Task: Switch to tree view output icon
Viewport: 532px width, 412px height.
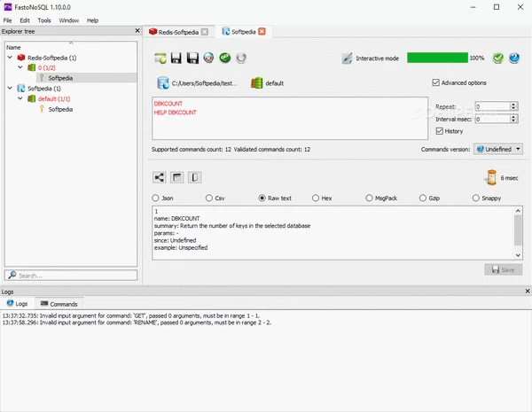Action: [x=160, y=177]
